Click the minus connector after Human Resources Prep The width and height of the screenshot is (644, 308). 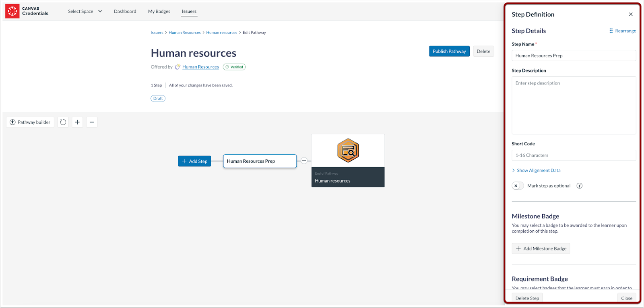(304, 161)
